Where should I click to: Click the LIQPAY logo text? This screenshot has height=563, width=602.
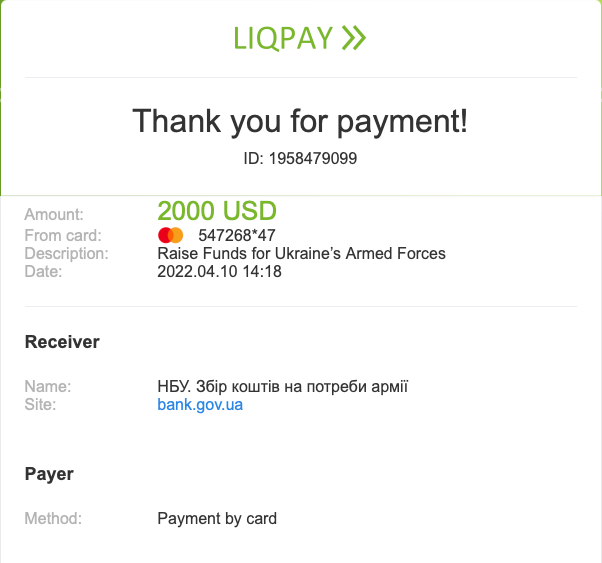click(x=283, y=38)
